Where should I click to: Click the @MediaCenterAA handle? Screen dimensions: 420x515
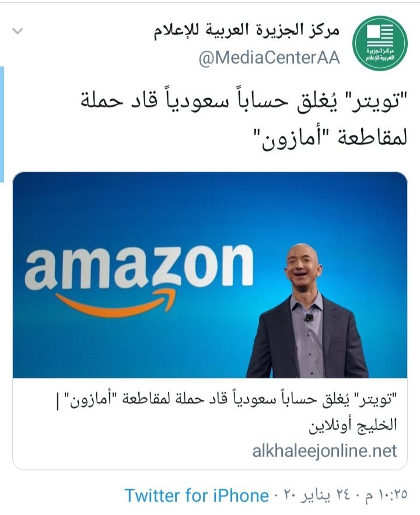click(x=269, y=58)
